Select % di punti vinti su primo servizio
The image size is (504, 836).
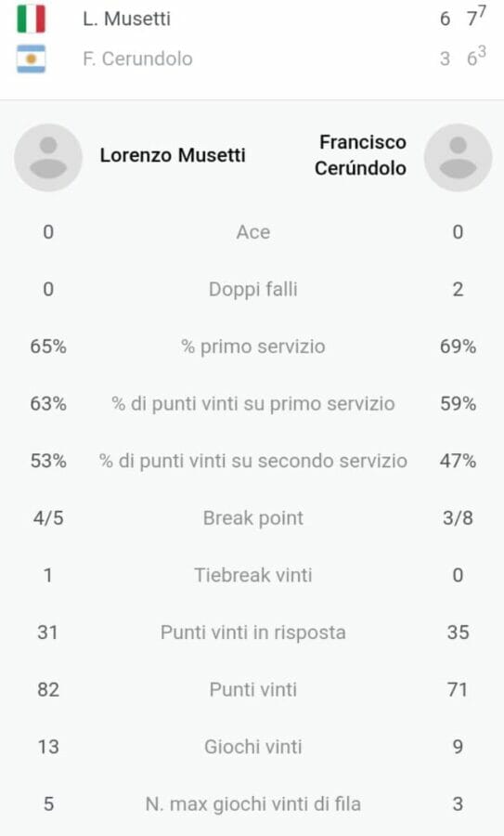253,404
